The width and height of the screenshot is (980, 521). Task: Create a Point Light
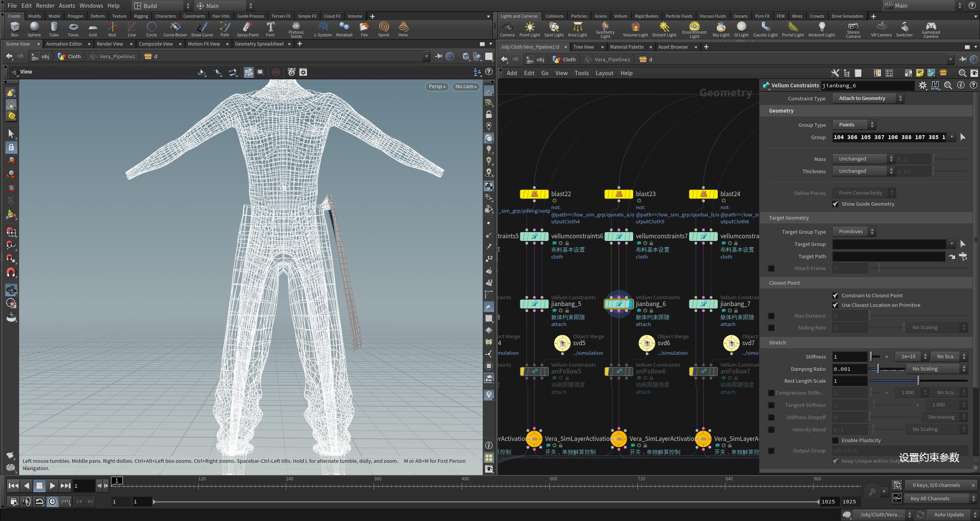tap(530, 29)
